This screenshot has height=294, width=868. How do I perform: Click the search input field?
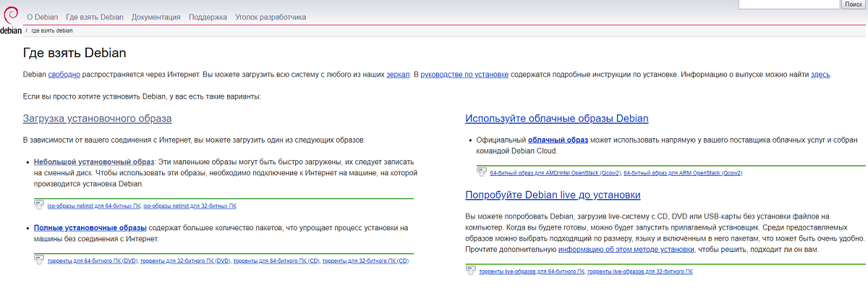click(x=788, y=4)
